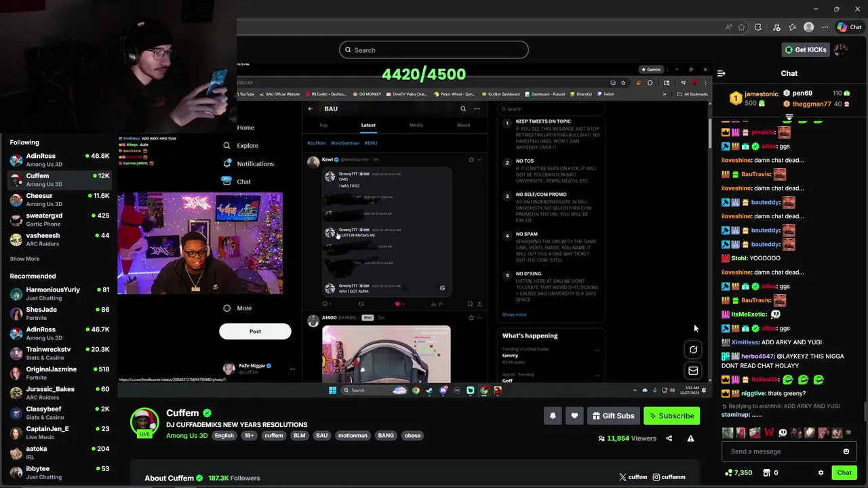Open the 7,350 channel points balance

[x=738, y=473]
